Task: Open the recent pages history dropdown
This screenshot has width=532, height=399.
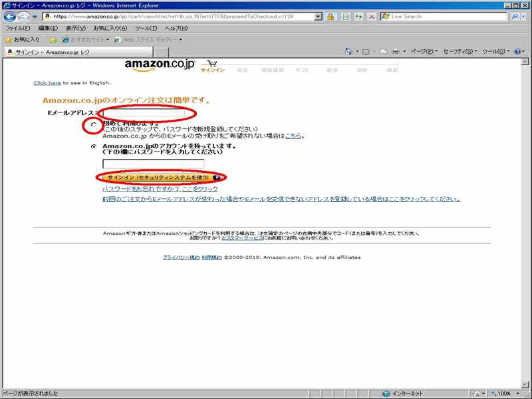Action: point(35,17)
